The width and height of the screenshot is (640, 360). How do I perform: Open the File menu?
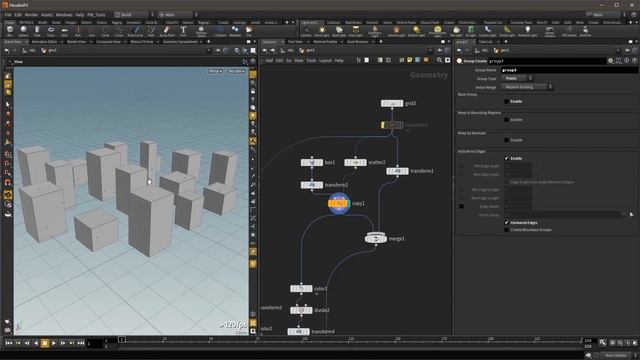[8, 15]
